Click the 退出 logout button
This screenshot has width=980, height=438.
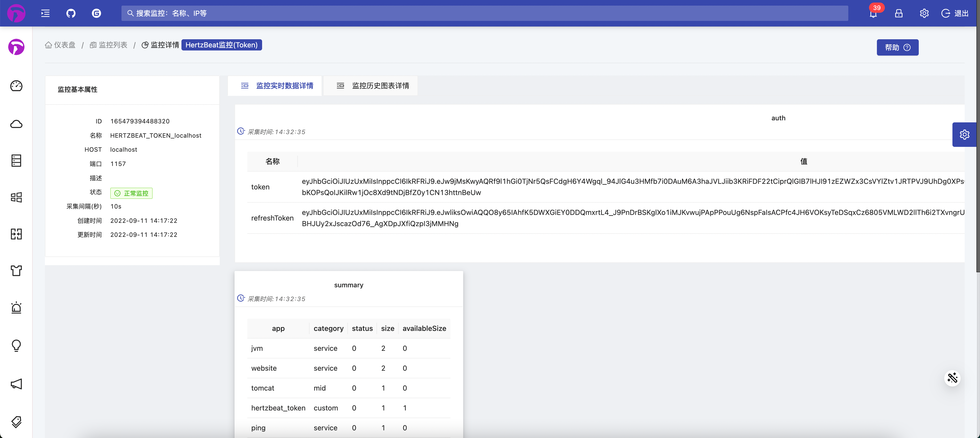(955, 13)
